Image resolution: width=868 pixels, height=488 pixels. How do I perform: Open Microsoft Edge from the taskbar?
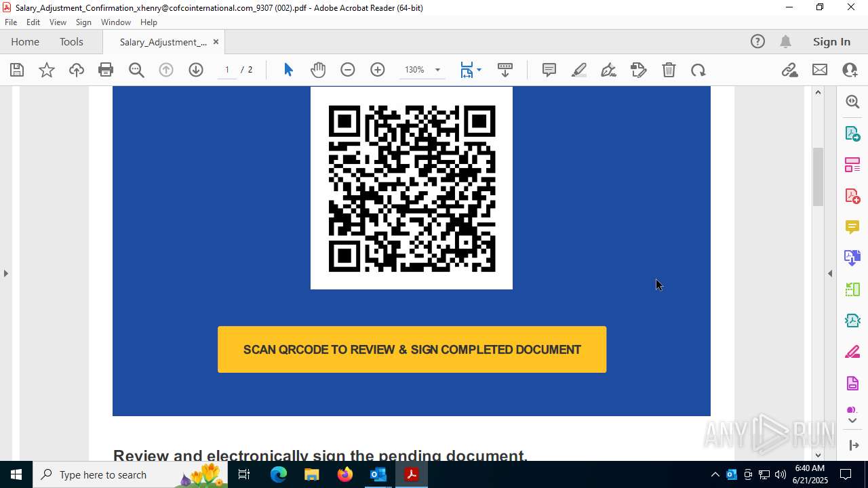[279, 474]
